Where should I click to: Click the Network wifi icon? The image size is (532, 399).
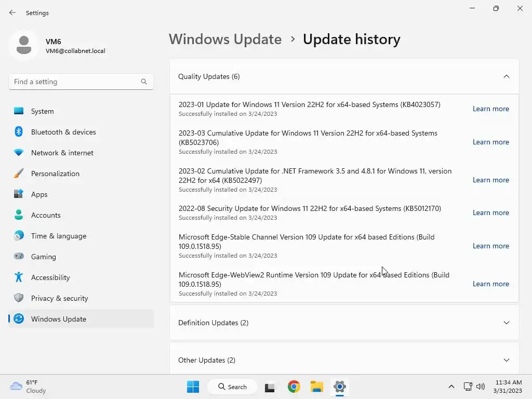click(x=19, y=152)
